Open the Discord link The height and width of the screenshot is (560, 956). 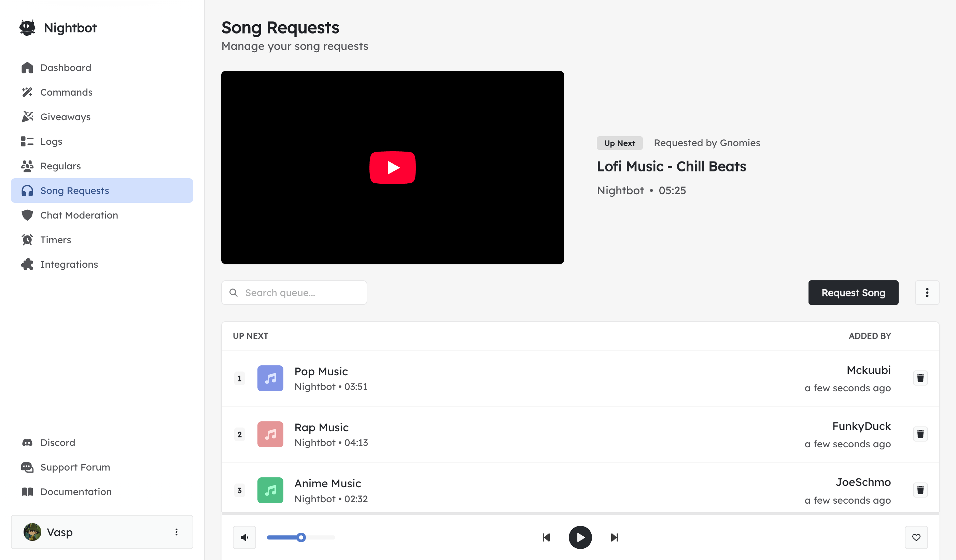pyautogui.click(x=58, y=443)
